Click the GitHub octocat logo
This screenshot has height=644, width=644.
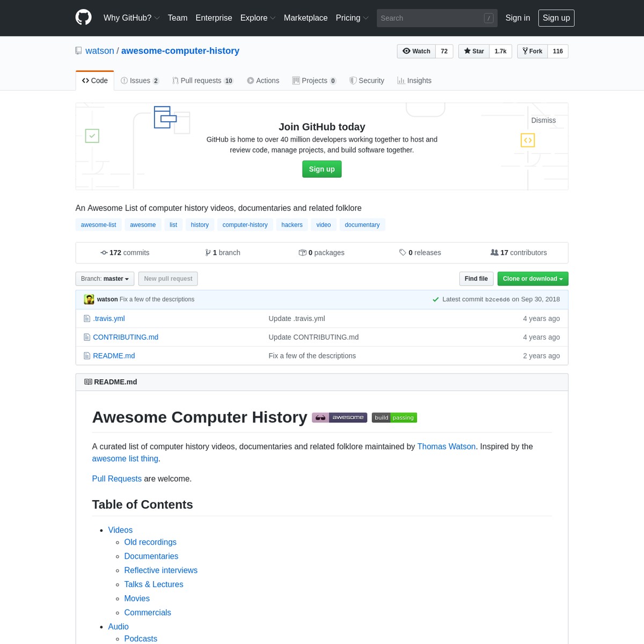(x=83, y=18)
